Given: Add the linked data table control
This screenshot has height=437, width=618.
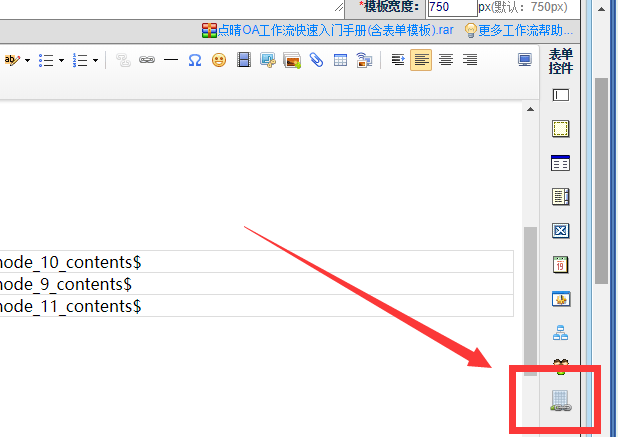Looking at the screenshot, I should [560, 401].
